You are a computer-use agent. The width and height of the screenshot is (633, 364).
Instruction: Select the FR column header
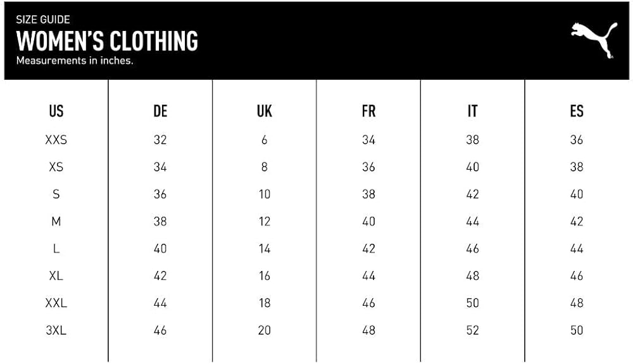click(368, 111)
